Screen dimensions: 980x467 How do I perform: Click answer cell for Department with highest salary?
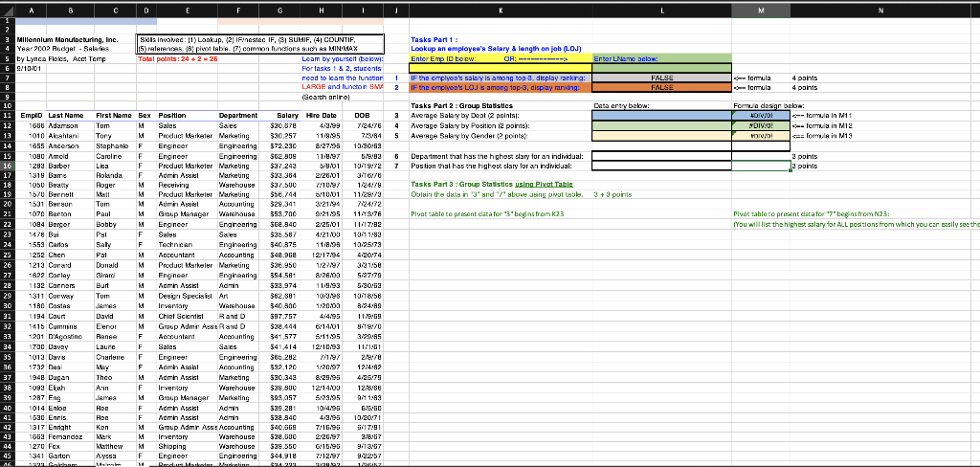point(662,156)
